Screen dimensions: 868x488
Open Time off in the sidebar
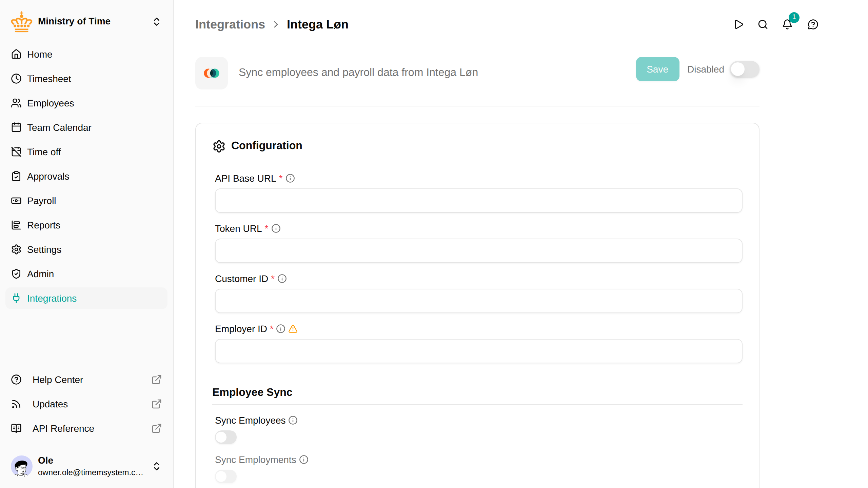click(86, 152)
